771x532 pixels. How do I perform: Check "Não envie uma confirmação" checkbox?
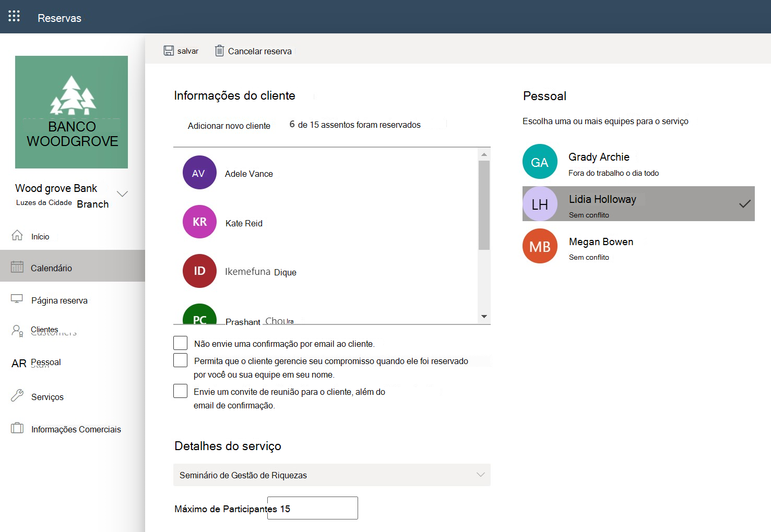point(180,343)
